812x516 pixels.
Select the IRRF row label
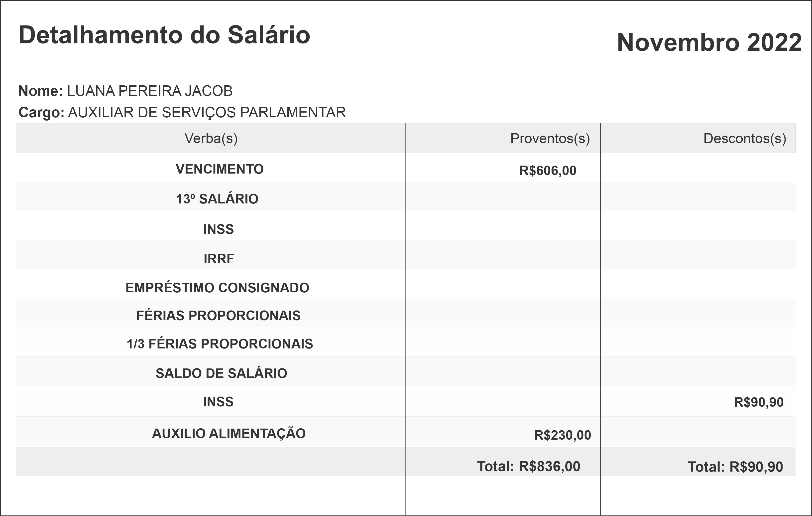tap(219, 259)
